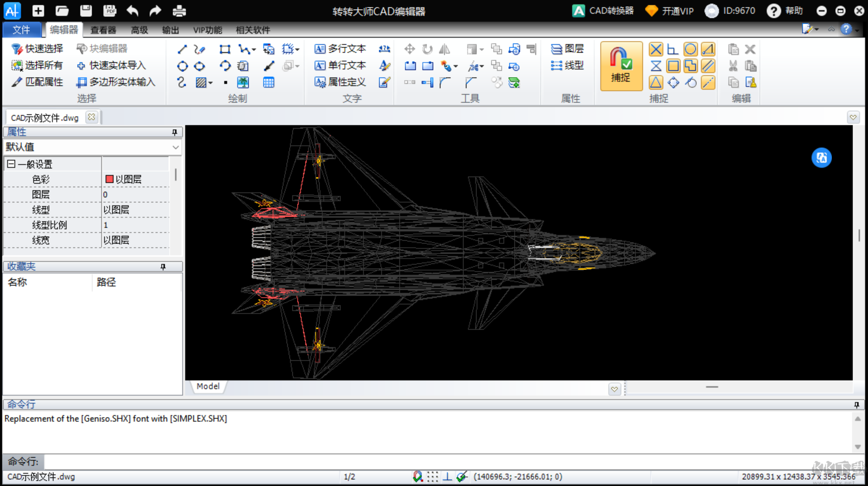Open the polyline tool dropdown arrow
Screen dimensions: 868x486
coord(254,50)
